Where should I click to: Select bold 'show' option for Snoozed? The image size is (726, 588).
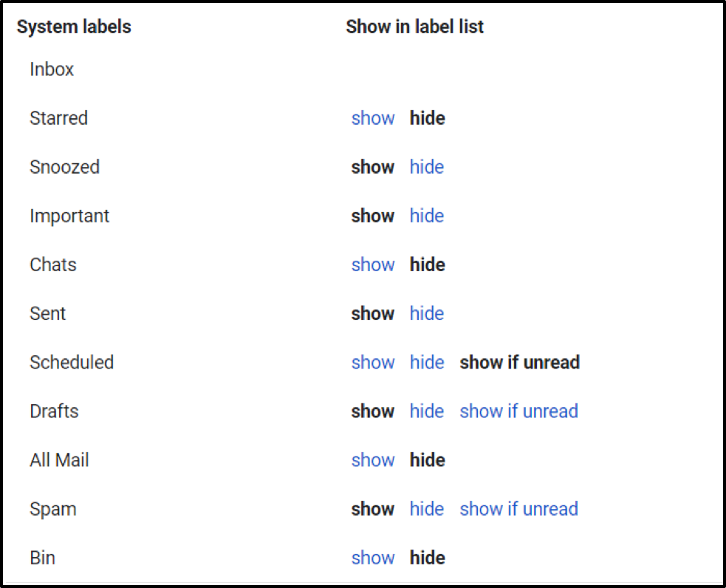(373, 167)
